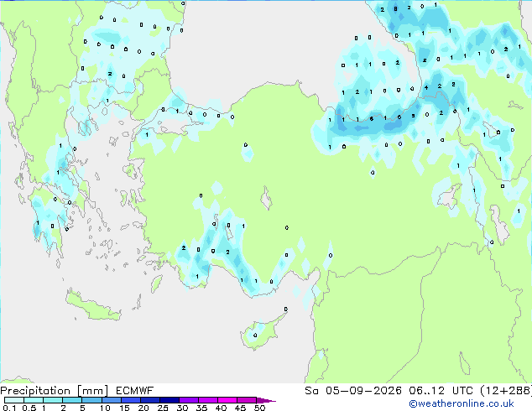The image size is (532, 411).
Task: Click the '[mm]' unit label
Action: pos(92,391)
